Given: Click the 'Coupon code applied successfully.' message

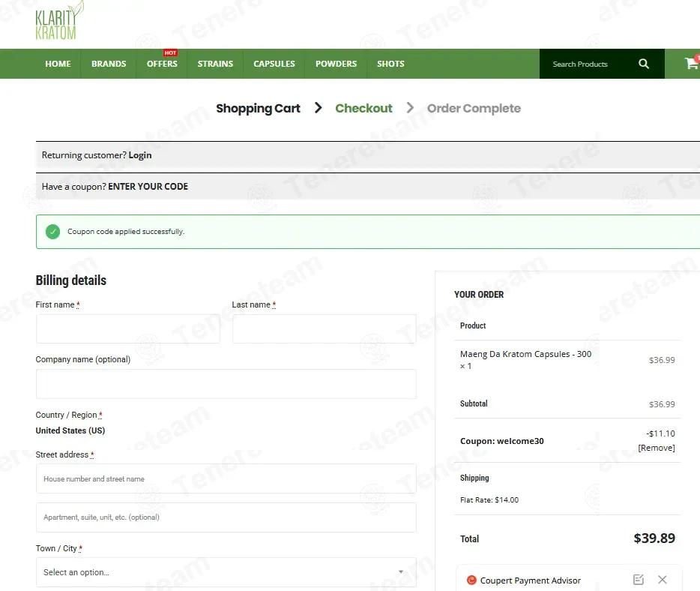Looking at the screenshot, I should coord(126,232).
